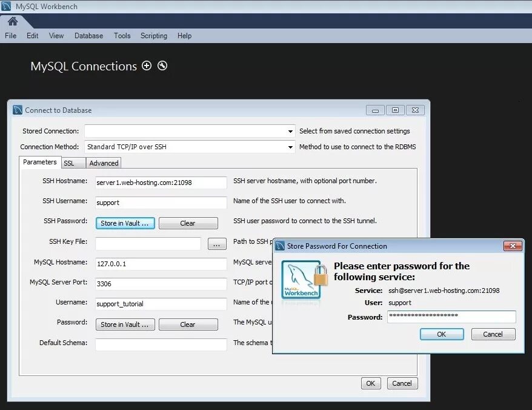Screen dimensions: 532x410
Task: Open the Edit menu
Action: click(32, 36)
